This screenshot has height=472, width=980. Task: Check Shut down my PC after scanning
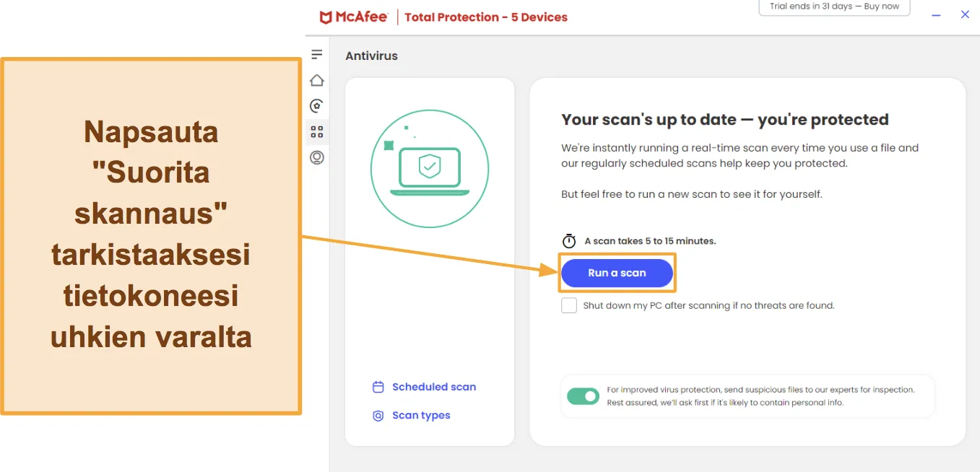pyautogui.click(x=569, y=305)
